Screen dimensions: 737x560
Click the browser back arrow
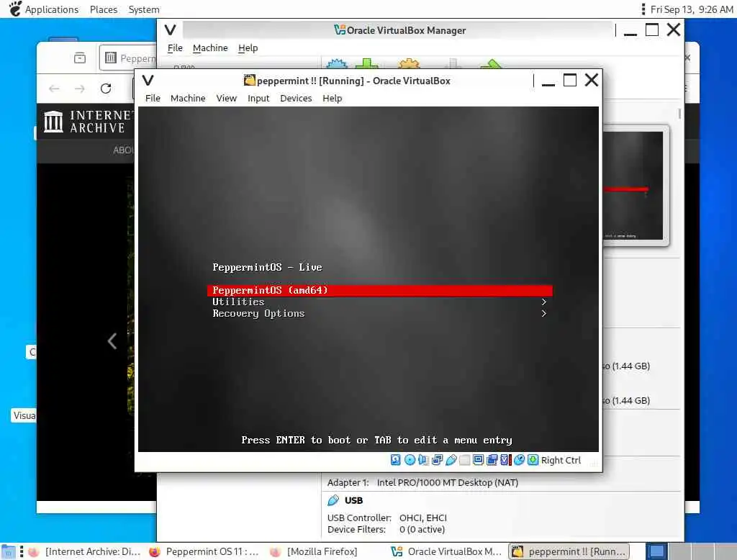click(55, 89)
